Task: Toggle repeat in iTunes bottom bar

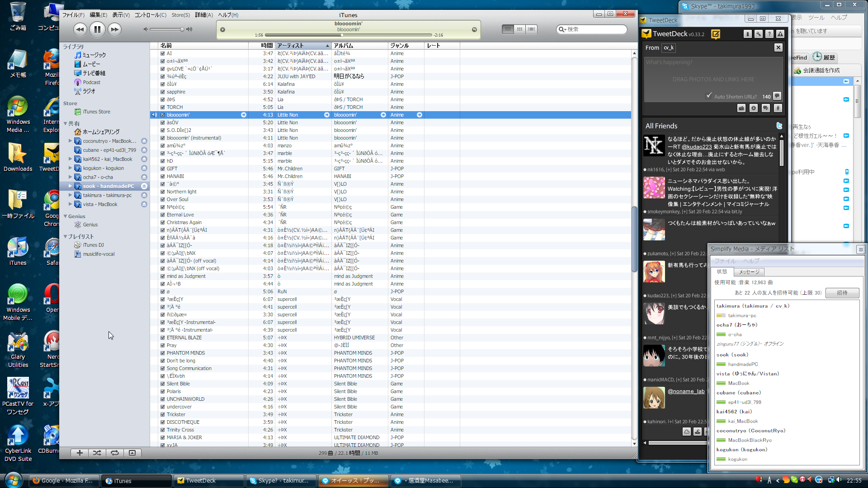Action: 115,453
